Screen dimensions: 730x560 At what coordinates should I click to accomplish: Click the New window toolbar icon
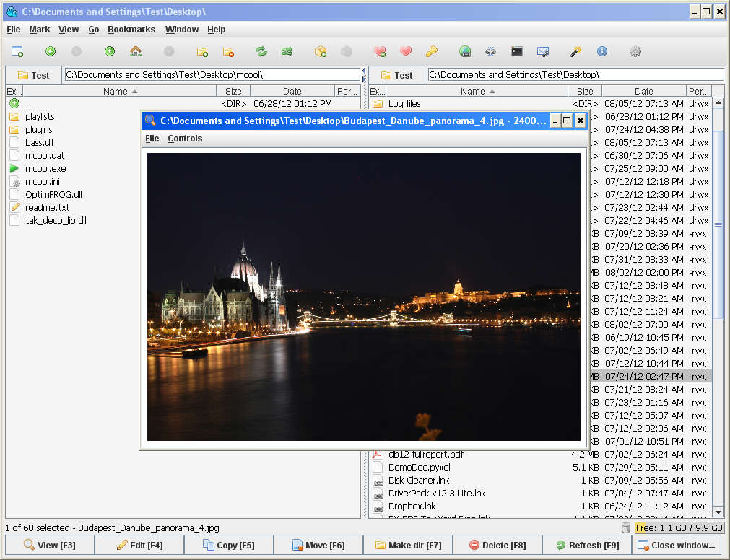click(x=17, y=51)
